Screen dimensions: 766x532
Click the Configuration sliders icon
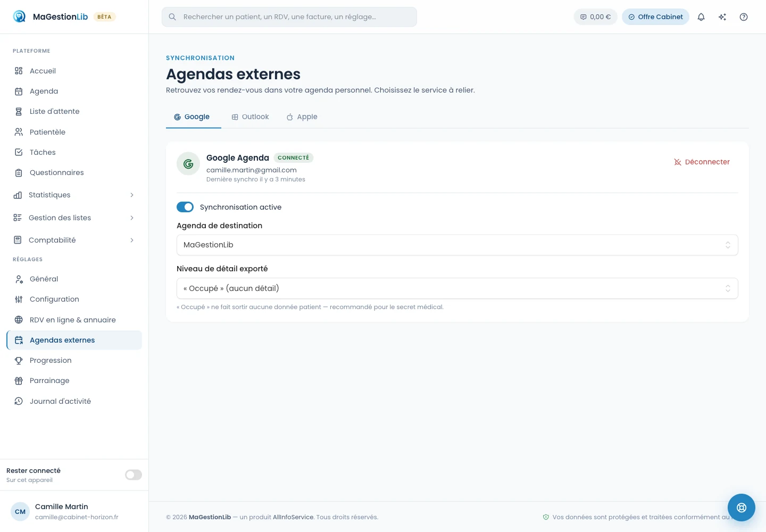coord(19,300)
